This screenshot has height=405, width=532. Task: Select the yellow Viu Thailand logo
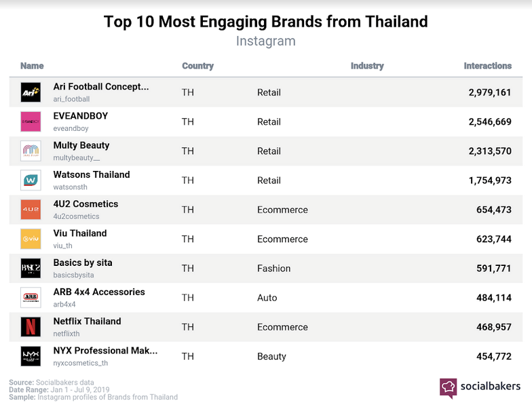(31, 239)
